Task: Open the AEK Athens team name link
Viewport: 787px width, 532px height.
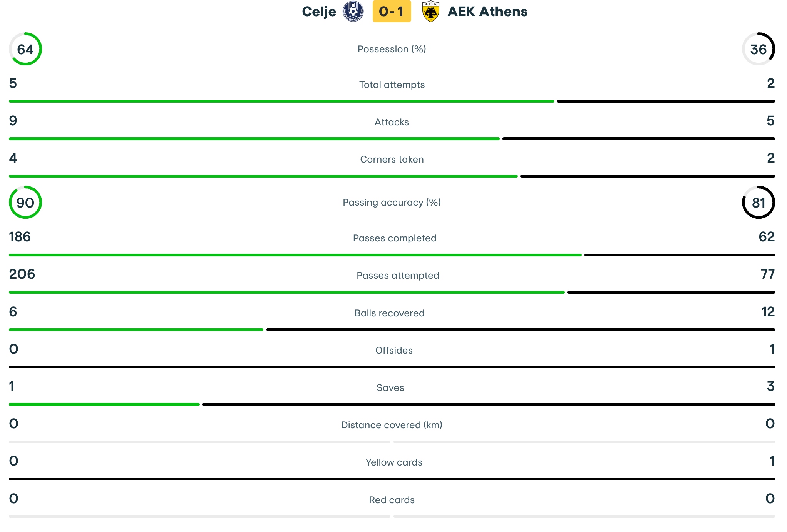Action: pos(487,12)
